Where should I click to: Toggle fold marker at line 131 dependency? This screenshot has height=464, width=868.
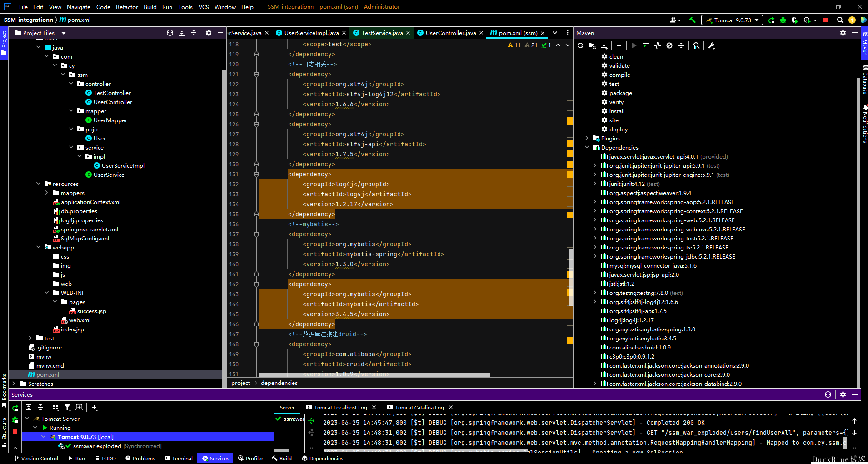[x=256, y=175]
